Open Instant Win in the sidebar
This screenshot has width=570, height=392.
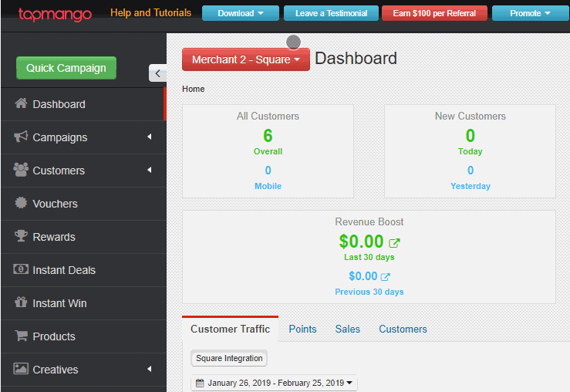tap(83, 303)
